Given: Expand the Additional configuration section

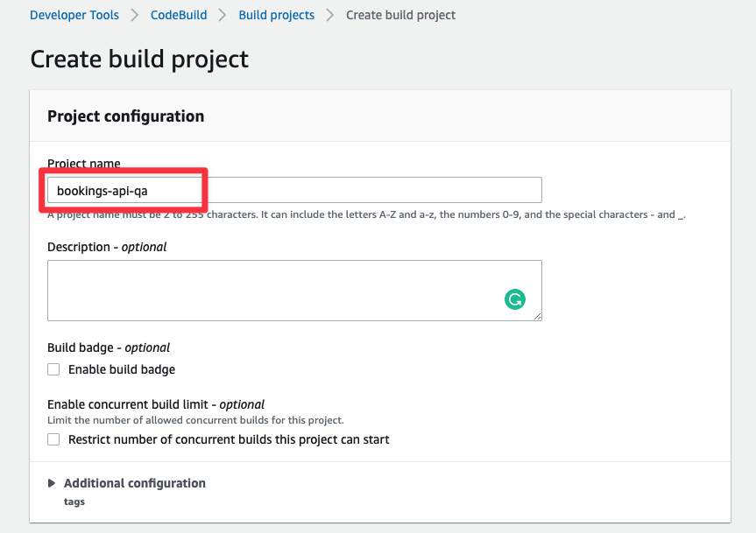Looking at the screenshot, I should point(52,483).
